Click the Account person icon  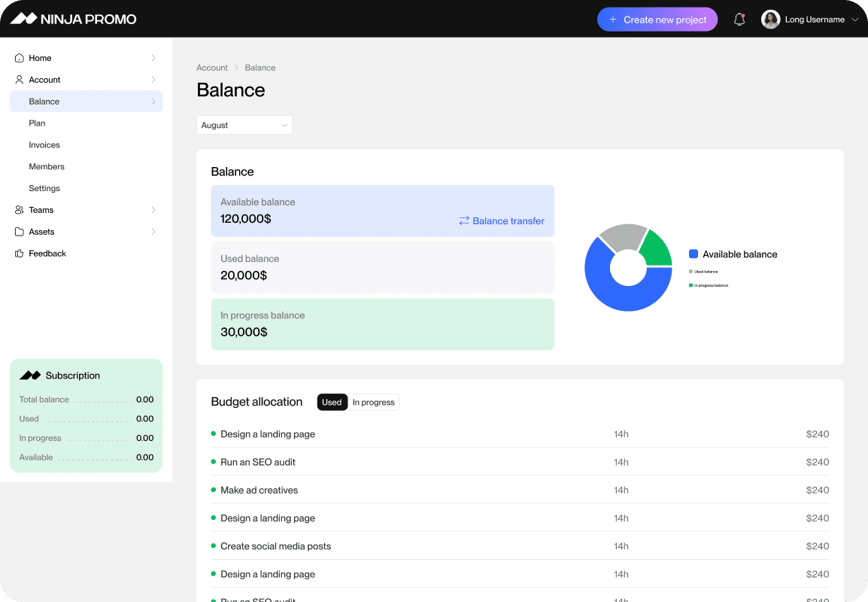20,80
